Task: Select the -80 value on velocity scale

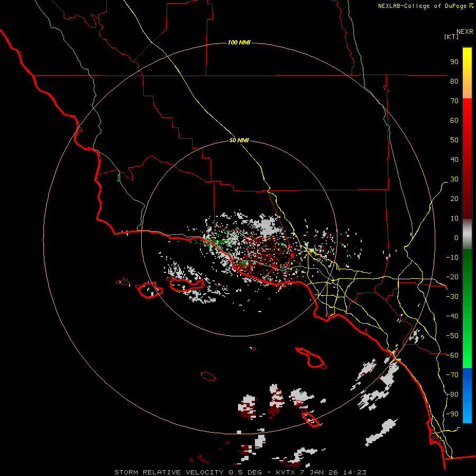Action: click(x=452, y=395)
